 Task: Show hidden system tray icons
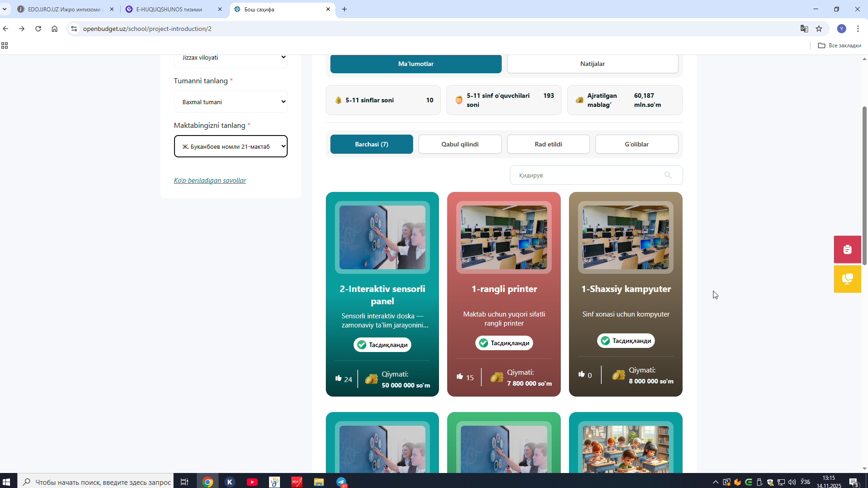coord(715,482)
